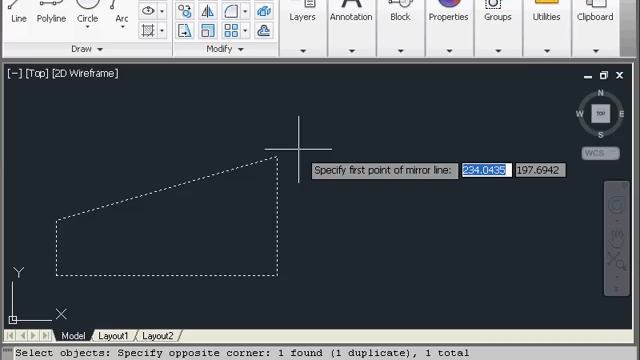Click the W compass direction on ViewCube
The width and height of the screenshot is (640, 360).
click(x=580, y=114)
